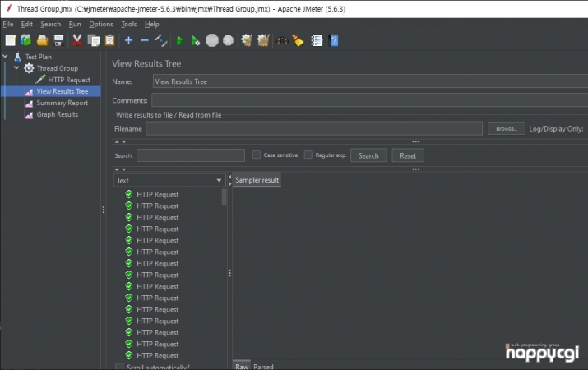Open function helper list icon

(x=317, y=40)
